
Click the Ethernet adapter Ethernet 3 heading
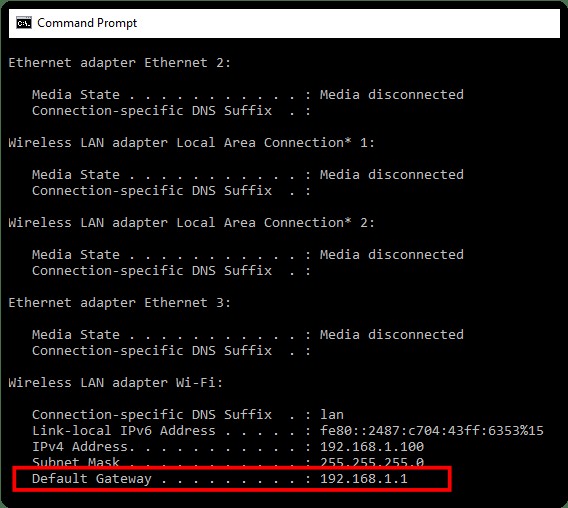(120, 303)
